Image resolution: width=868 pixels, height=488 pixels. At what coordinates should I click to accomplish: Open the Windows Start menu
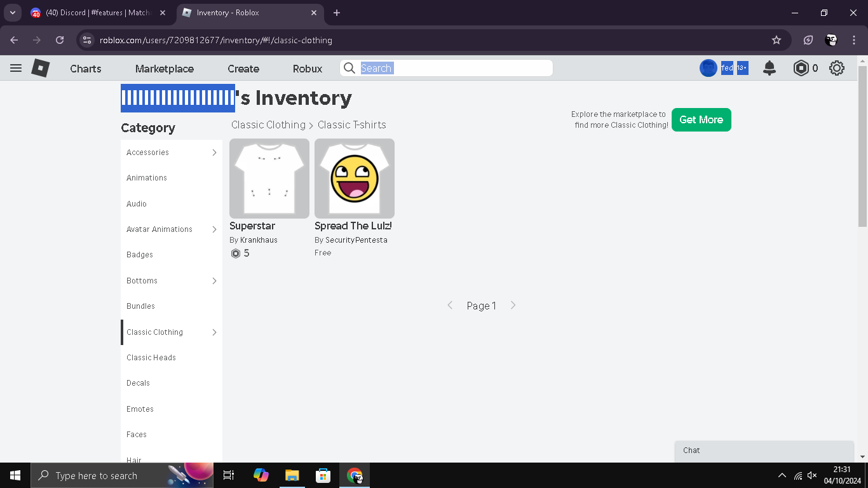pyautogui.click(x=15, y=475)
